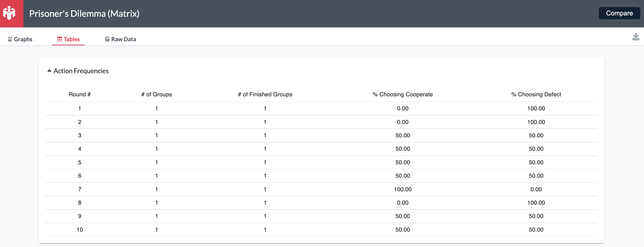This screenshot has height=247, width=644.
Task: Click the Compare button
Action: (619, 13)
